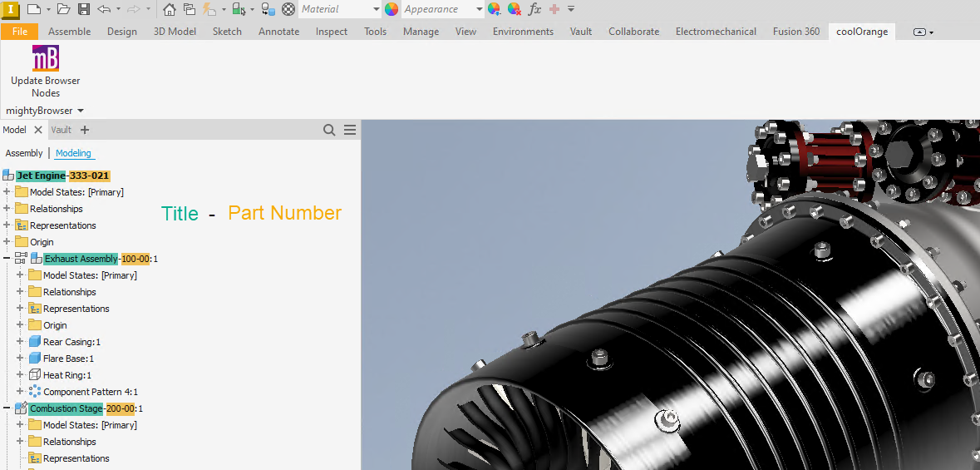Add a browser panel with plus

(85, 130)
